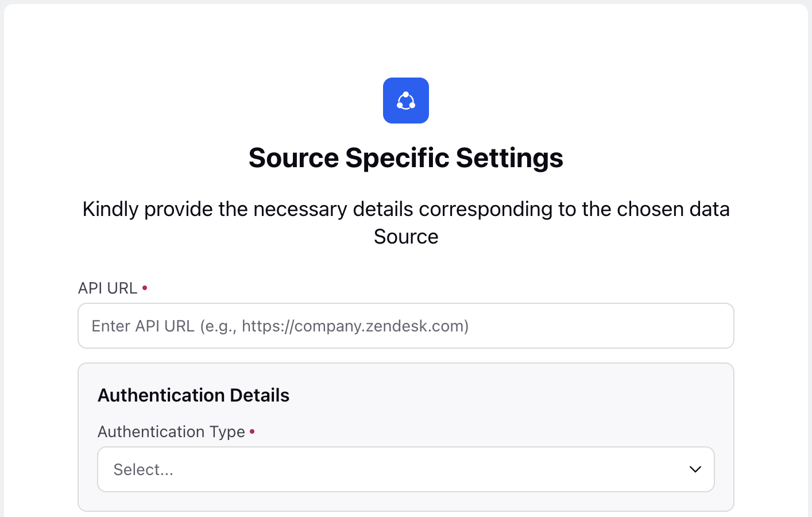The image size is (812, 517).
Task: Select the white connected-nodes glyph in the blue tile
Action: click(x=406, y=101)
